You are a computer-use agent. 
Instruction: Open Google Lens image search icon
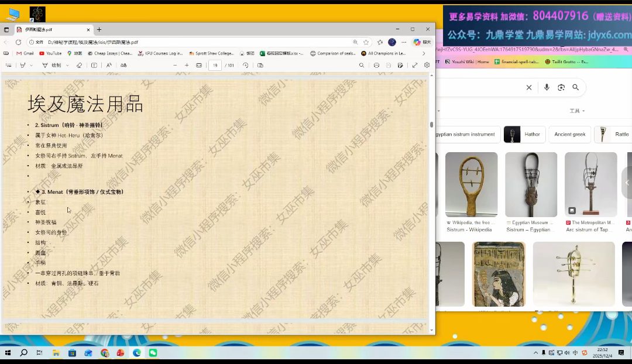point(561,87)
